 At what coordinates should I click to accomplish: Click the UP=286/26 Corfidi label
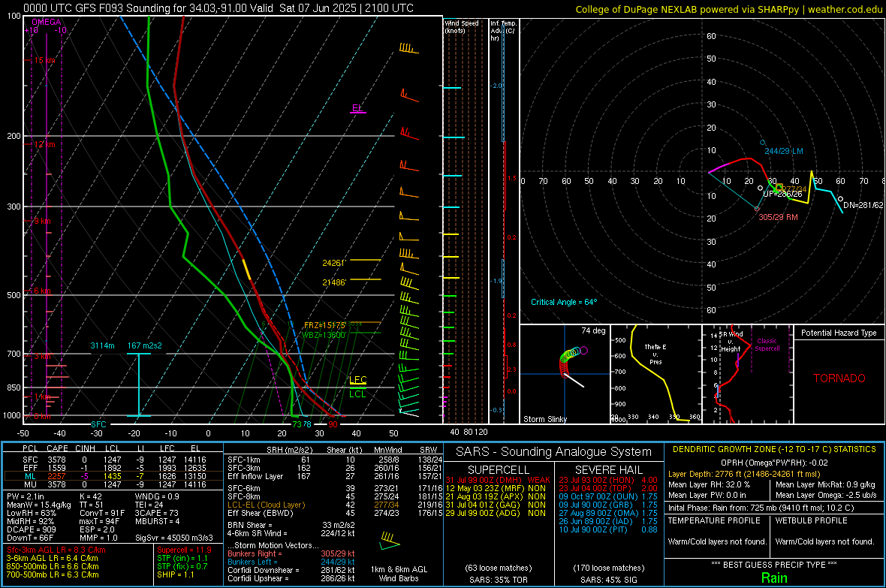tap(782, 194)
